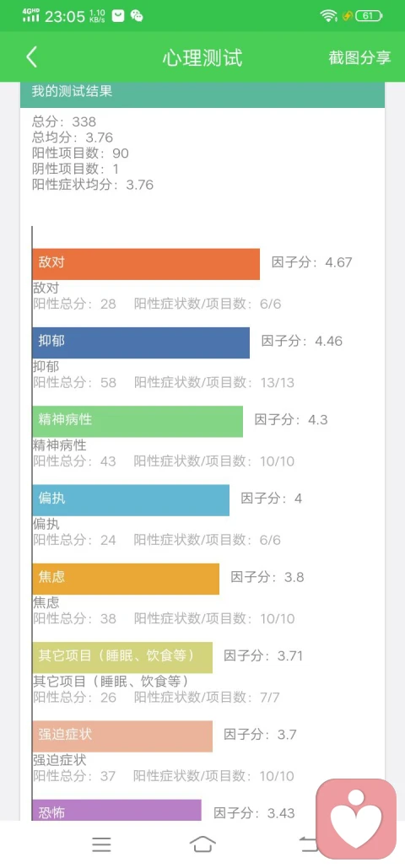Select the 强迫症状 bar
The image size is (405, 868).
(x=123, y=736)
